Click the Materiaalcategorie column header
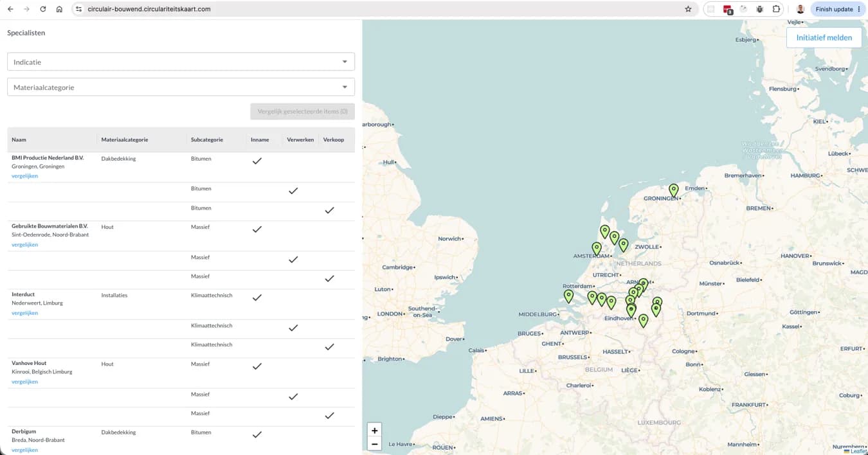This screenshot has width=868, height=455. tap(125, 139)
